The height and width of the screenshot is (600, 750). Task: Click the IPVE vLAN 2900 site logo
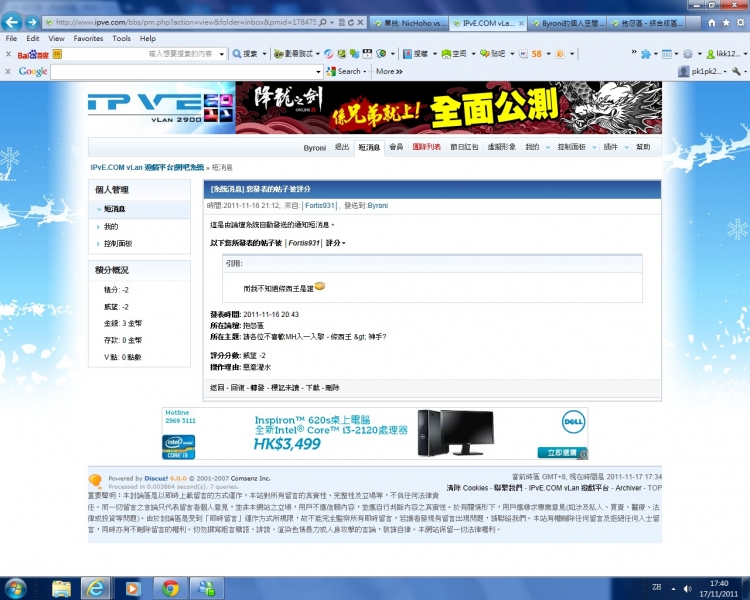[161, 108]
